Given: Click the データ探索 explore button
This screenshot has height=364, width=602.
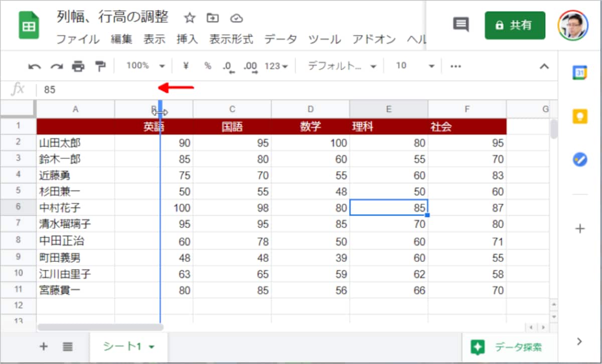Looking at the screenshot, I should (x=506, y=346).
